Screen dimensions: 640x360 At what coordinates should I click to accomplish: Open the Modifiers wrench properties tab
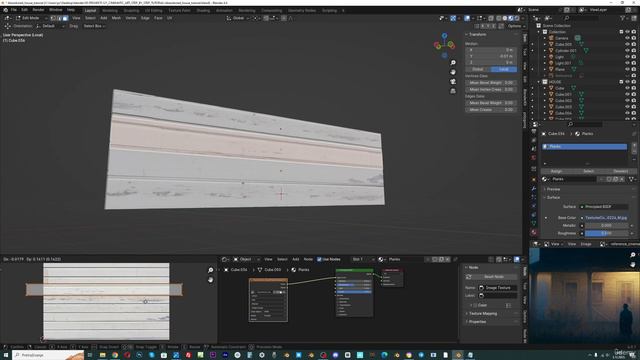[533, 188]
